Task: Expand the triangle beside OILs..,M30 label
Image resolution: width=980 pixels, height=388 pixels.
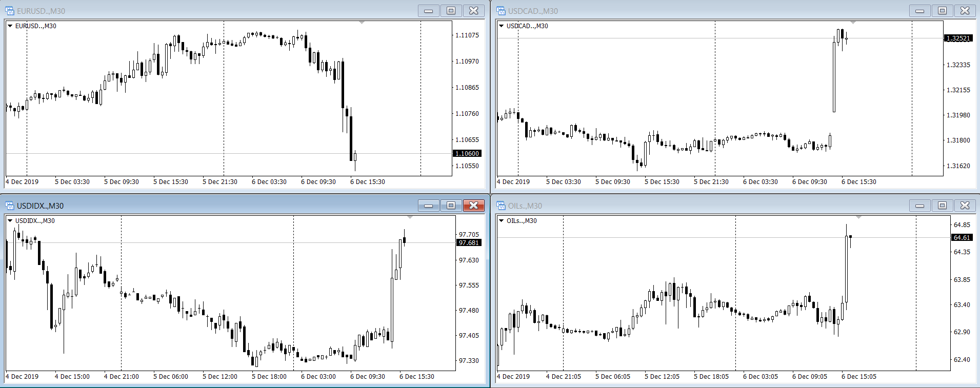Action: [501, 220]
